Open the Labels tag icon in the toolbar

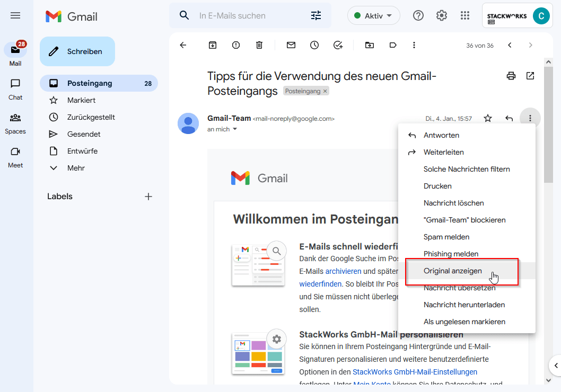pyautogui.click(x=393, y=45)
